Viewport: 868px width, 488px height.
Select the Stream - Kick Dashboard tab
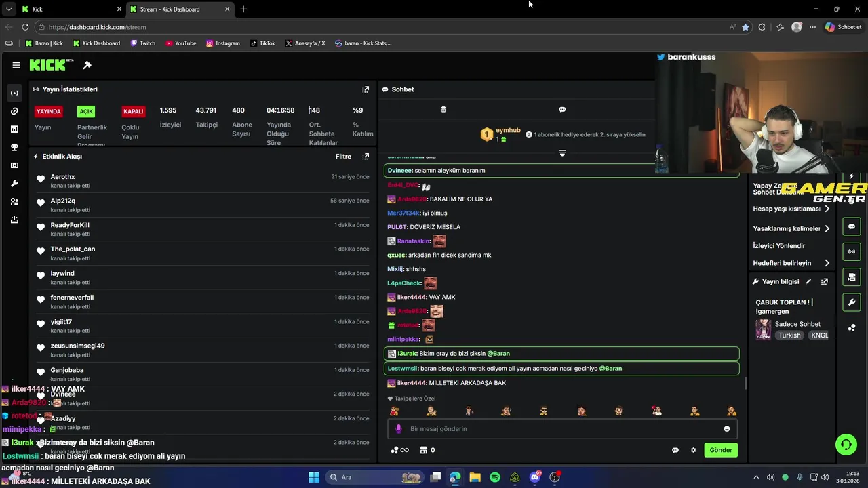click(180, 9)
